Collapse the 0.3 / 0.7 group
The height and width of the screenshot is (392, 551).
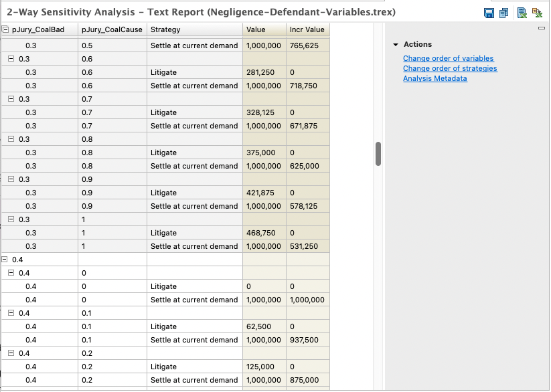click(x=11, y=99)
